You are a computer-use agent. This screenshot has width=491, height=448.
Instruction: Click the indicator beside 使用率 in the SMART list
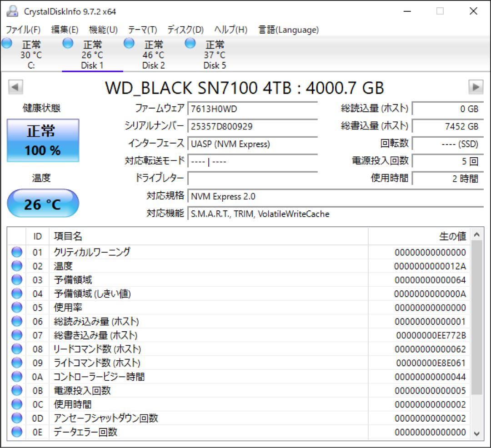click(16, 308)
